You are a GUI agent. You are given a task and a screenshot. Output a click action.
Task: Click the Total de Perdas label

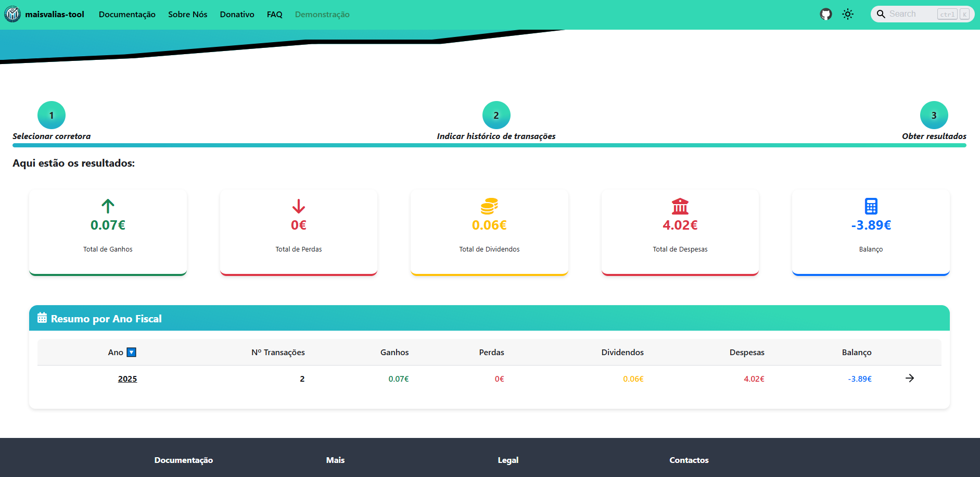(x=299, y=249)
